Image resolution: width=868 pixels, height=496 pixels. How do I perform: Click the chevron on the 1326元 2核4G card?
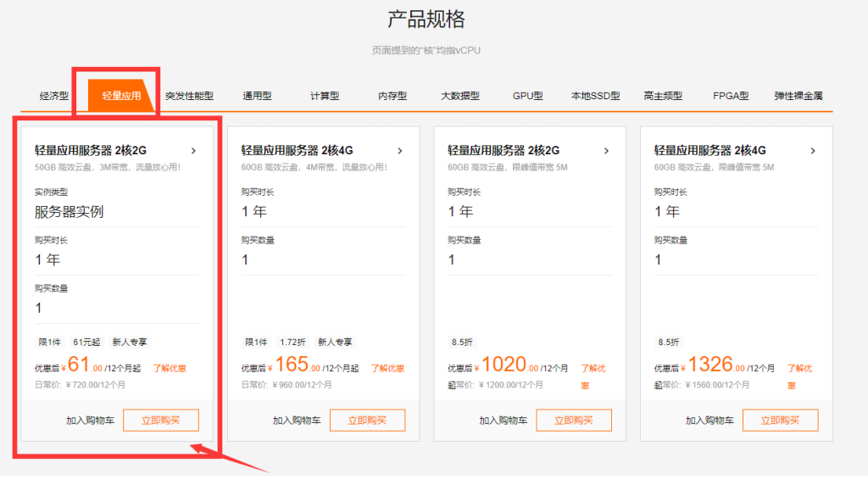point(813,151)
